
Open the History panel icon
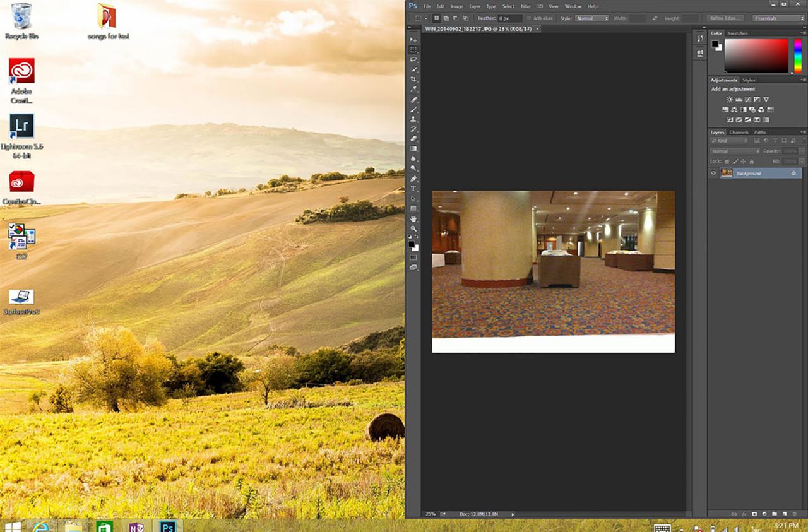(700, 38)
